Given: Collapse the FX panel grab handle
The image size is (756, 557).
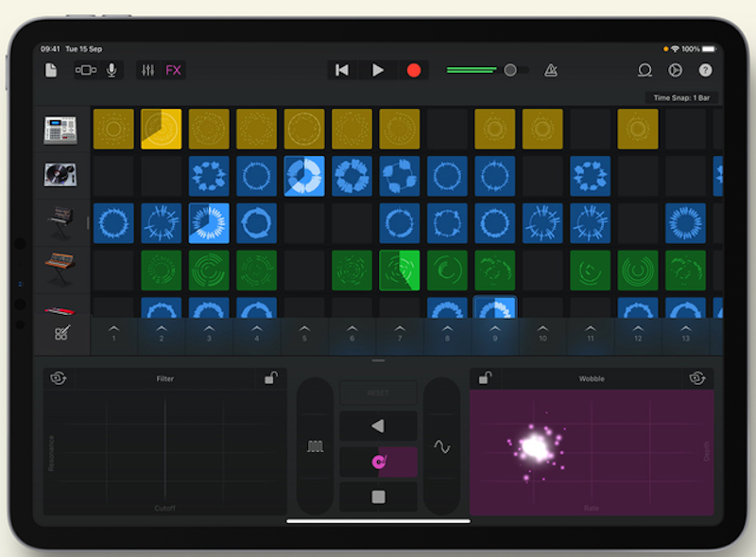Looking at the screenshot, I should 379,360.
